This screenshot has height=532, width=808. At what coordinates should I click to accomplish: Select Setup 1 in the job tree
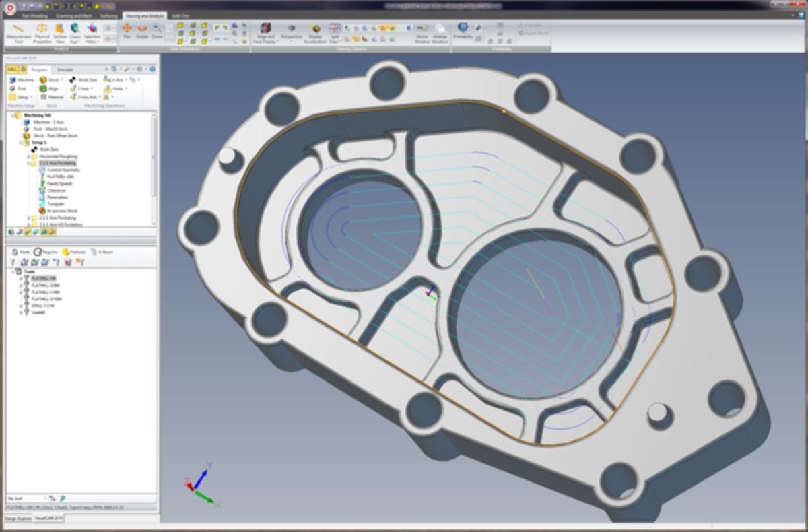(38, 142)
